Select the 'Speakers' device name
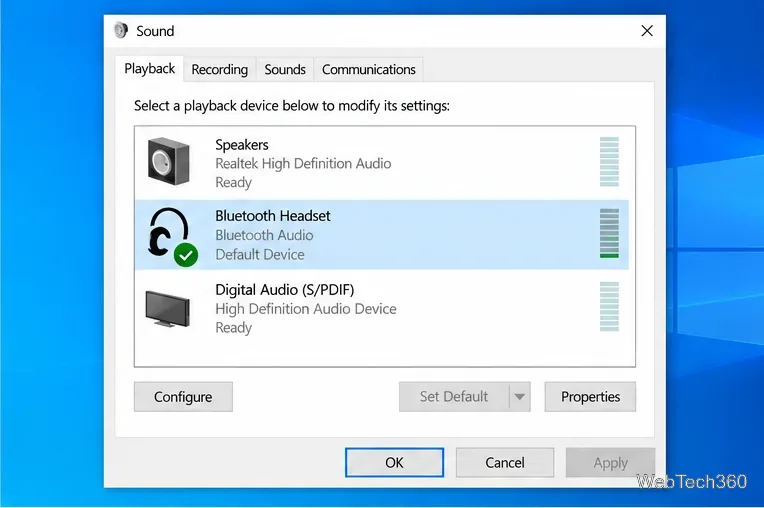The height and width of the screenshot is (508, 764). coord(242,145)
